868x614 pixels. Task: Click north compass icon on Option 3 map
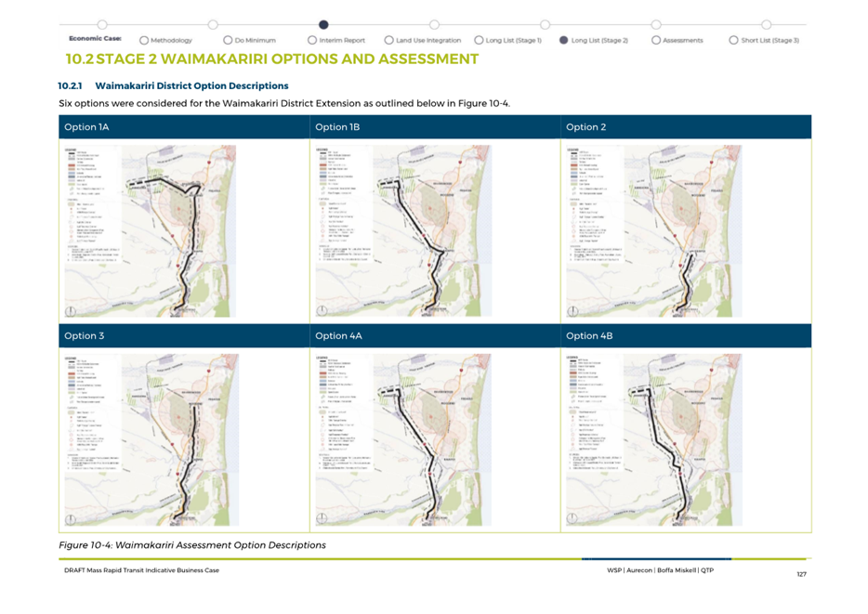pyautogui.click(x=71, y=519)
